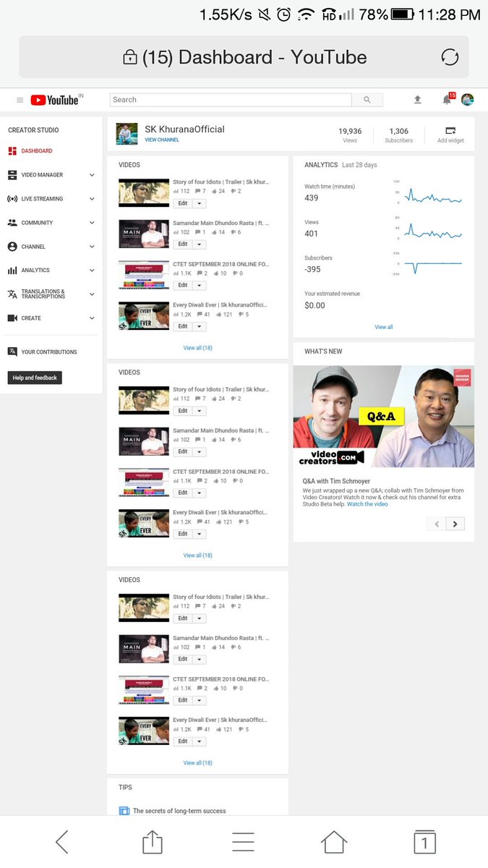488x868 pixels.
Task: Click View all (18) in the middle Videos widget
Action: pos(198,556)
